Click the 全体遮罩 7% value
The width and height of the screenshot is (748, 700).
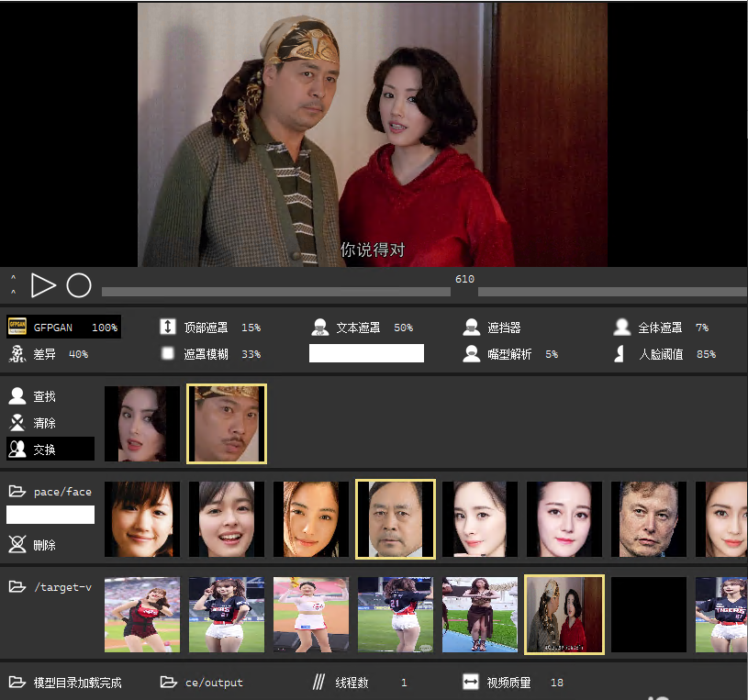pyautogui.click(x=702, y=328)
